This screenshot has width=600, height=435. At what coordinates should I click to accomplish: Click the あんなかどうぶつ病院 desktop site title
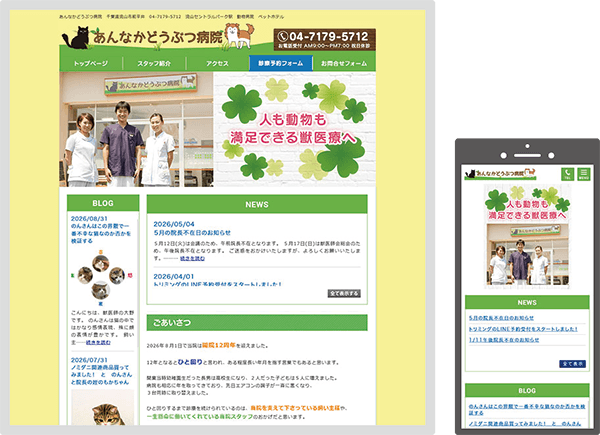157,37
